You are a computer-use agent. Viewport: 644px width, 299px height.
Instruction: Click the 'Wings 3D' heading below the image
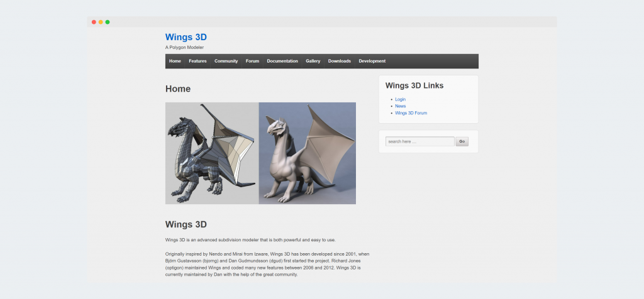tap(186, 225)
